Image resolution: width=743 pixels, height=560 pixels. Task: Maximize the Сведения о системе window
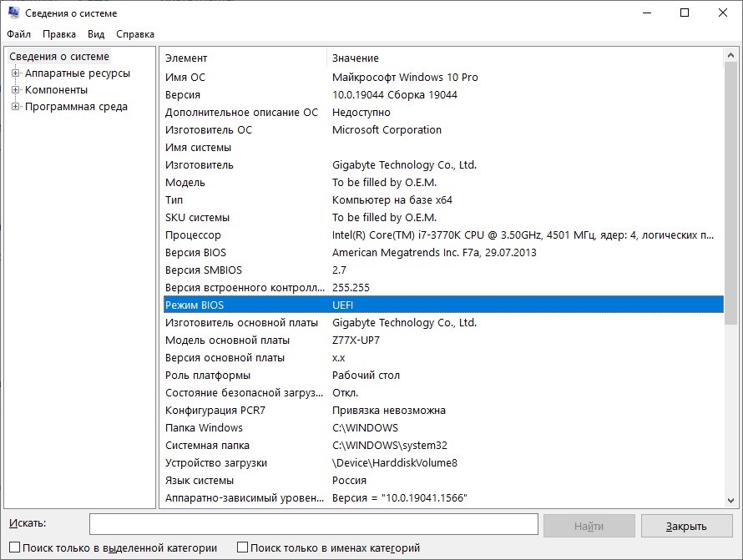(685, 13)
